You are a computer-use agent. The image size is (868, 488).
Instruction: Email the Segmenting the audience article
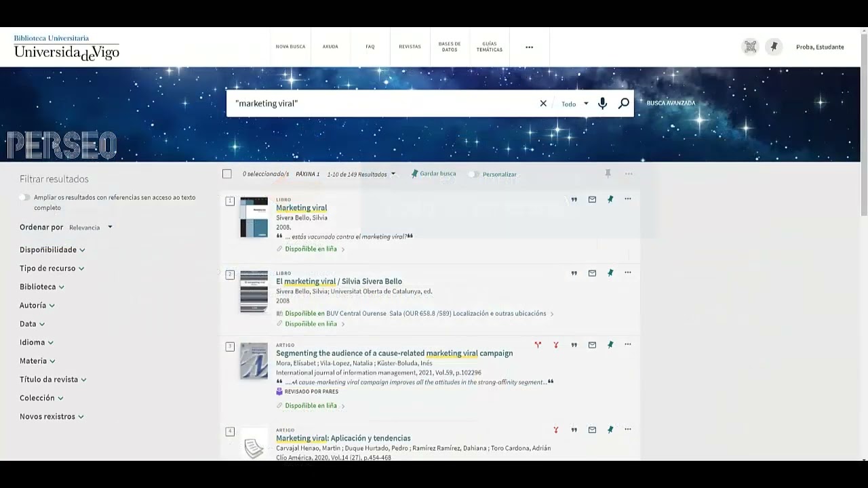[x=592, y=345]
